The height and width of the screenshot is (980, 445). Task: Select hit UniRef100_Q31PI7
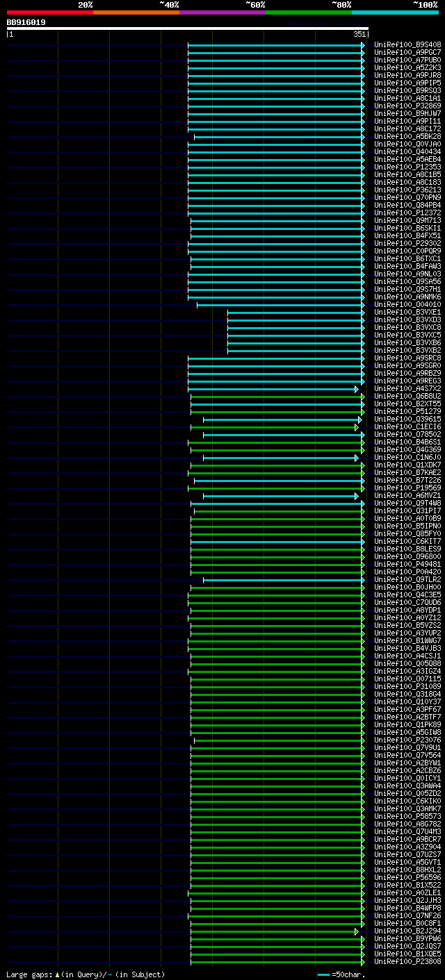[x=407, y=511]
